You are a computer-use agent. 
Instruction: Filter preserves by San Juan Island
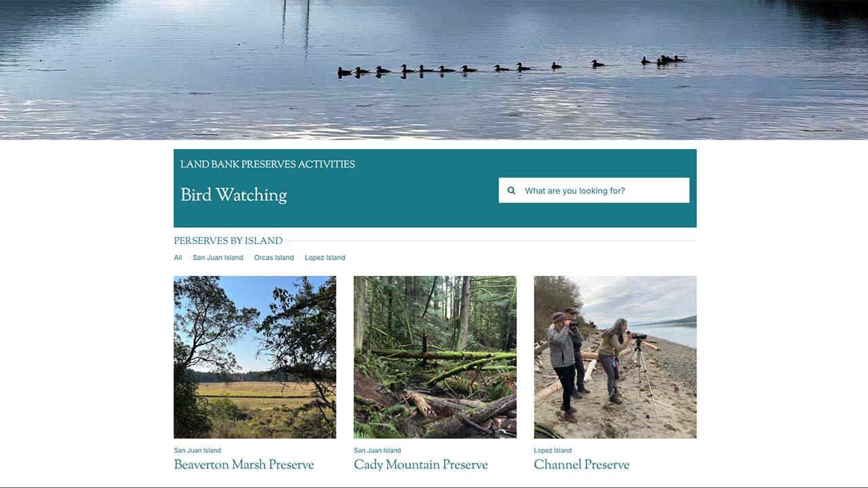[218, 258]
